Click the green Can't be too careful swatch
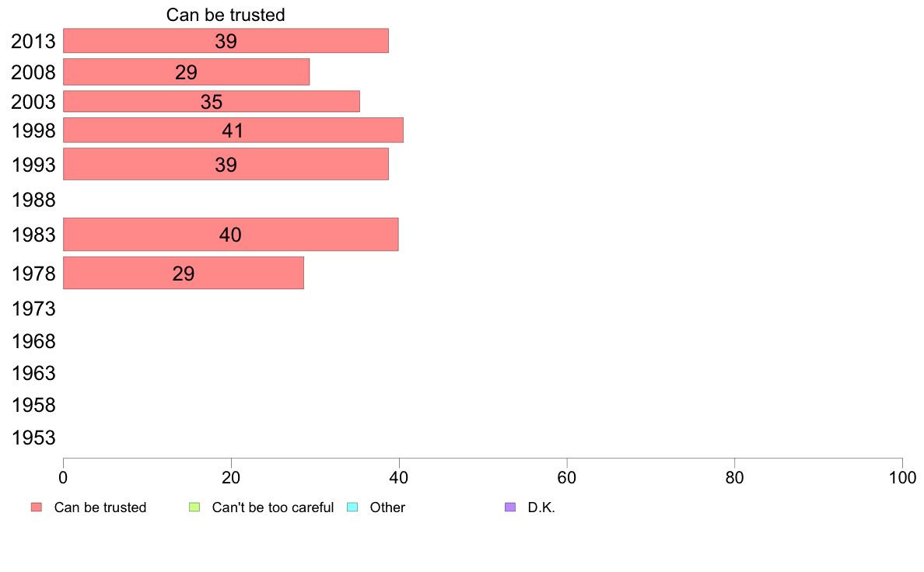924x572 pixels. (194, 507)
